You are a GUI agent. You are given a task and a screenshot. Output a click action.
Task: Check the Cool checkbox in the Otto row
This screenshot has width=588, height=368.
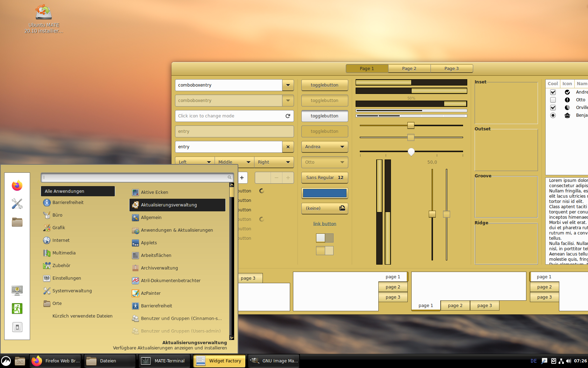pos(553,100)
